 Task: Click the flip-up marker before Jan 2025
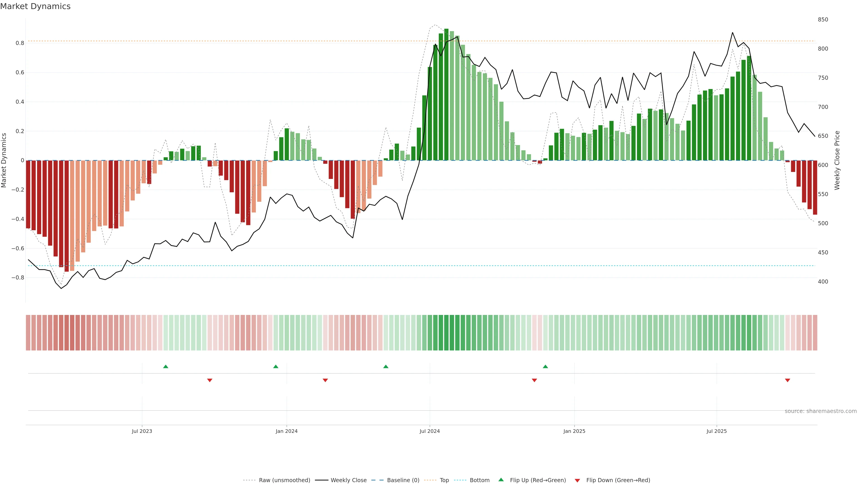[x=545, y=366]
